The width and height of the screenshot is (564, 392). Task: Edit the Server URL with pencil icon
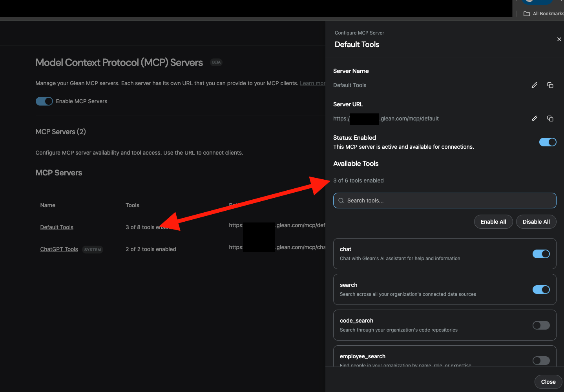coord(534,119)
